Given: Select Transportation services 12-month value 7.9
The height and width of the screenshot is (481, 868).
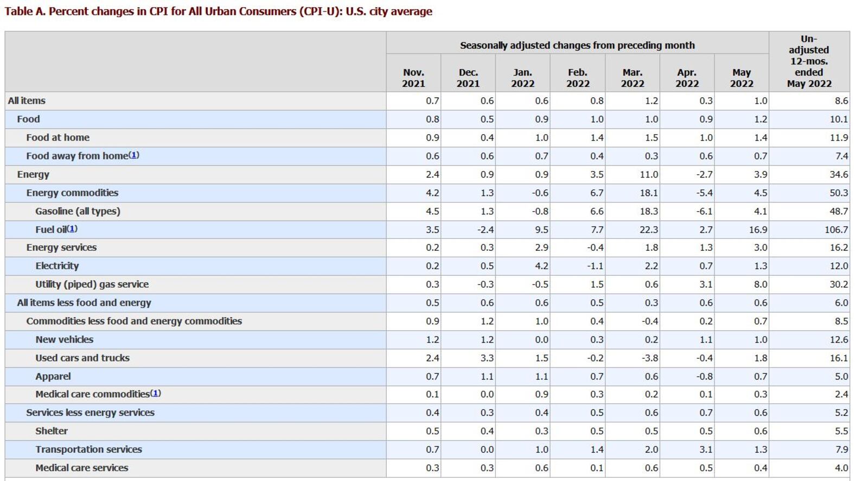Looking at the screenshot, I should click(x=841, y=450).
